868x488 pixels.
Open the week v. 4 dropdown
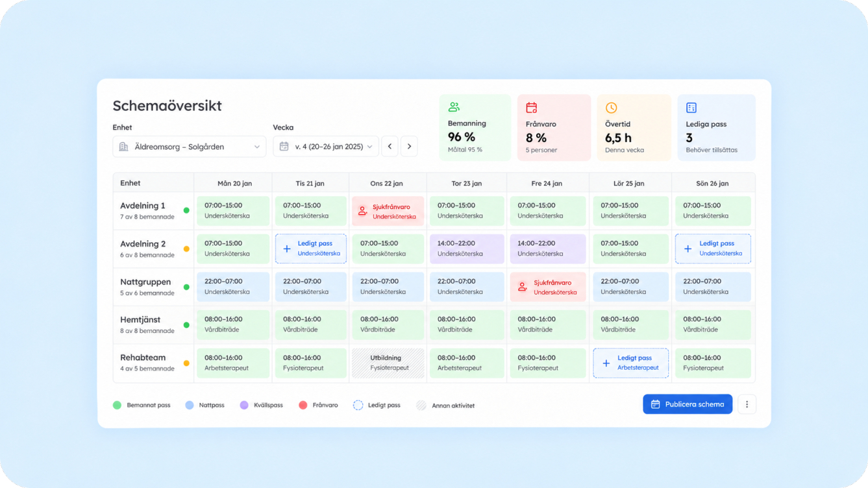[326, 147]
